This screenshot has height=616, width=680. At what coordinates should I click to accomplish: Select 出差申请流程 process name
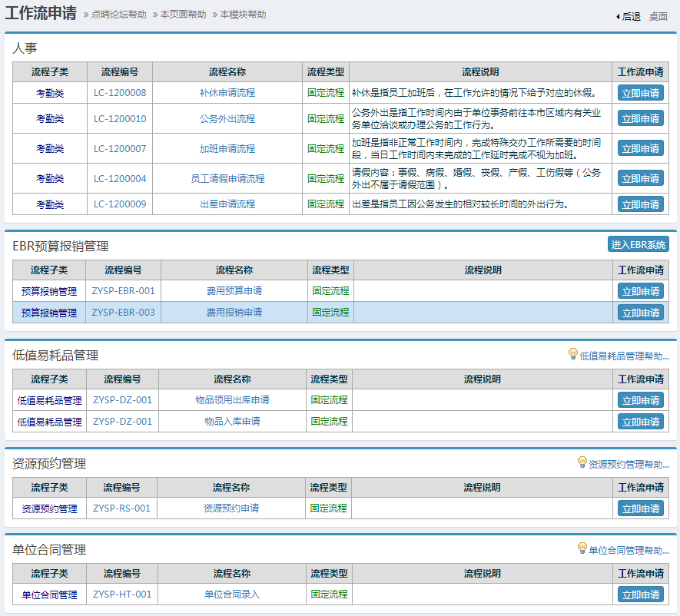click(227, 204)
